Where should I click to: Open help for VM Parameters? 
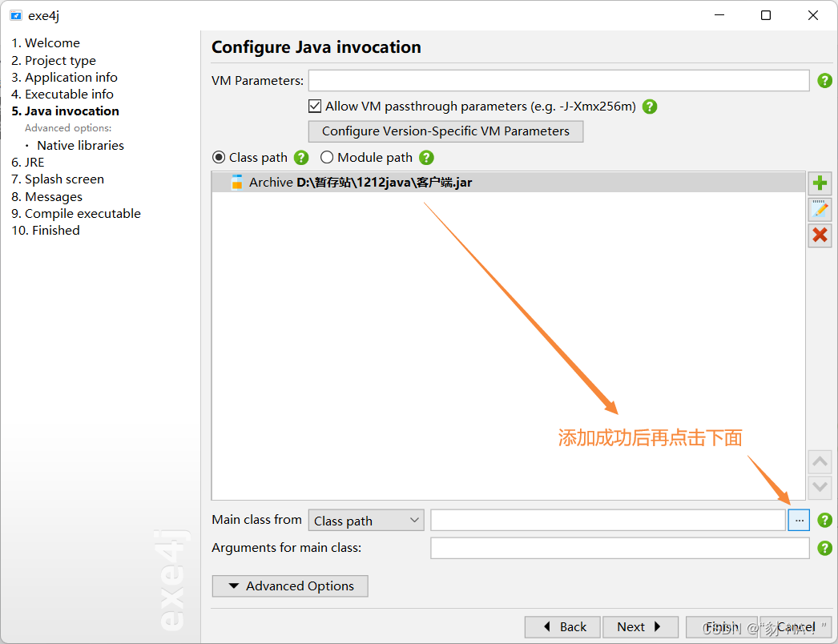[x=824, y=80]
